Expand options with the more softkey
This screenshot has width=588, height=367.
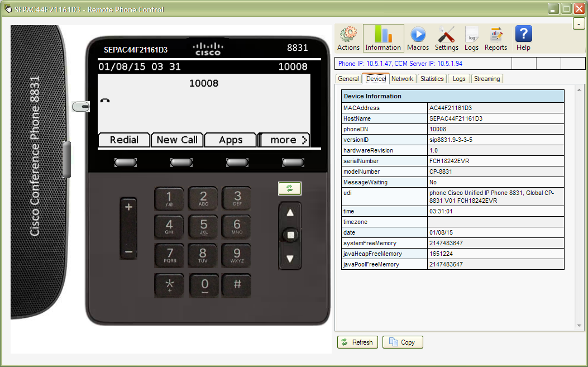click(x=284, y=140)
